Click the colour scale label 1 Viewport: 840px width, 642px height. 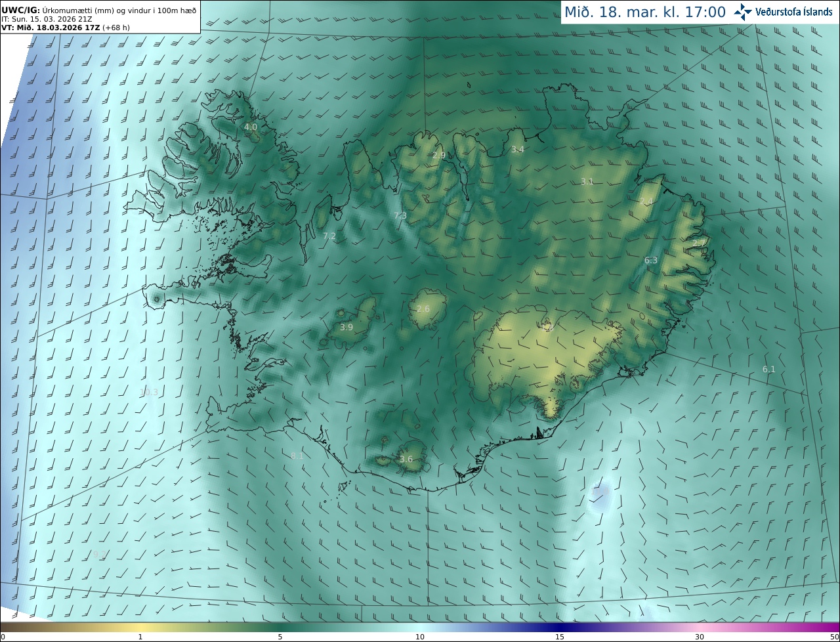140,637
